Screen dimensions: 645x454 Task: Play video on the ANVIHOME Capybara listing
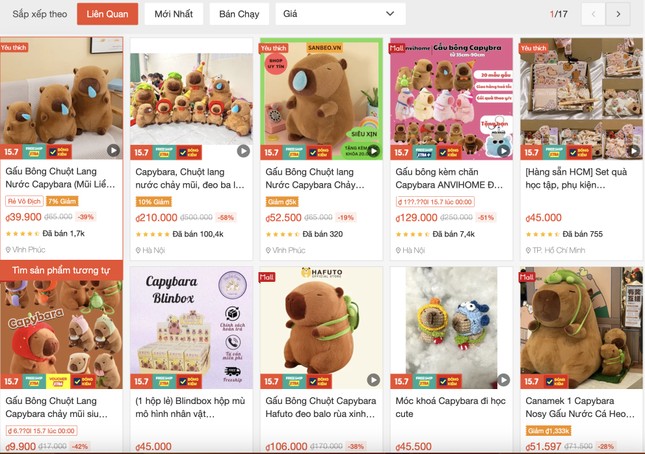click(503, 151)
